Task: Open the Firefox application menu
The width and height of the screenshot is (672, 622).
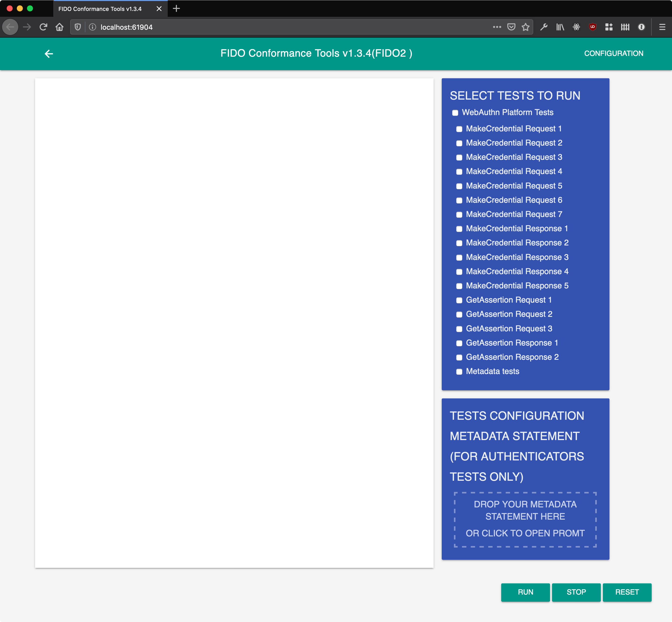Action: coord(662,27)
